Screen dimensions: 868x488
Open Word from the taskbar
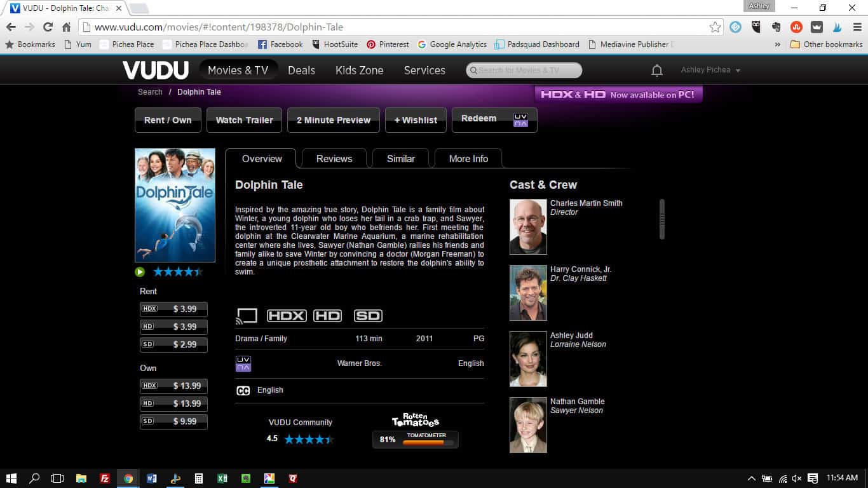click(x=151, y=478)
